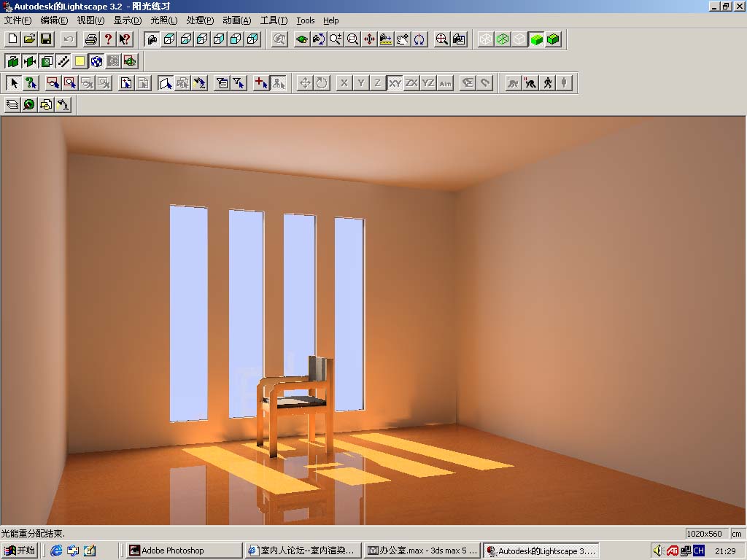Open the 编辑(E) menu
Image resolution: width=747 pixels, height=560 pixels.
coord(54,20)
